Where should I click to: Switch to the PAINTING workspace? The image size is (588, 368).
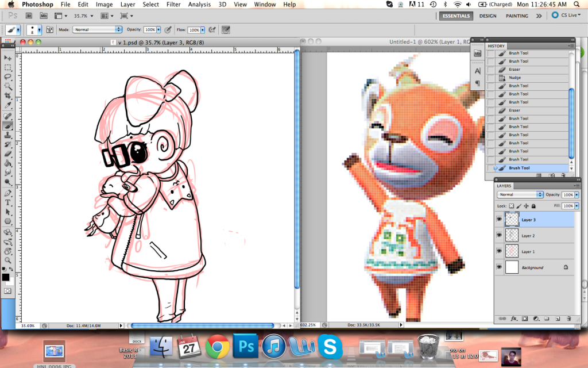click(517, 16)
